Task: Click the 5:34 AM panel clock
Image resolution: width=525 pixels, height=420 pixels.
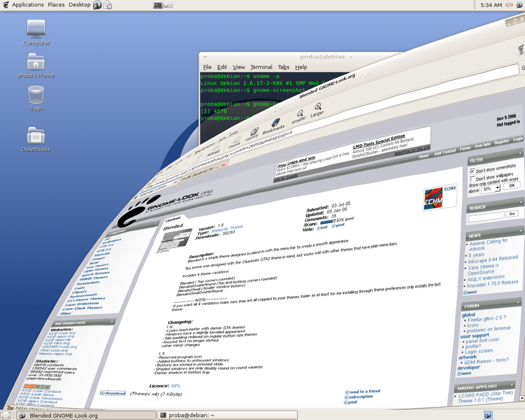Action: click(491, 5)
